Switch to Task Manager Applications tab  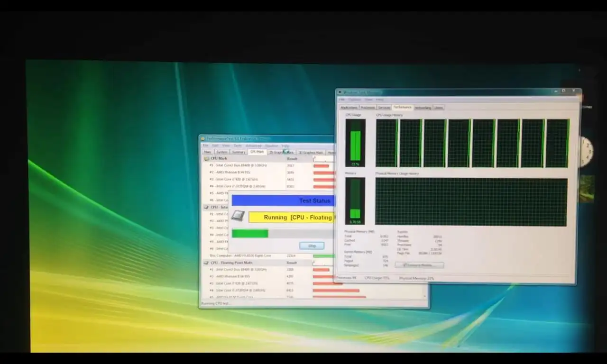point(349,108)
